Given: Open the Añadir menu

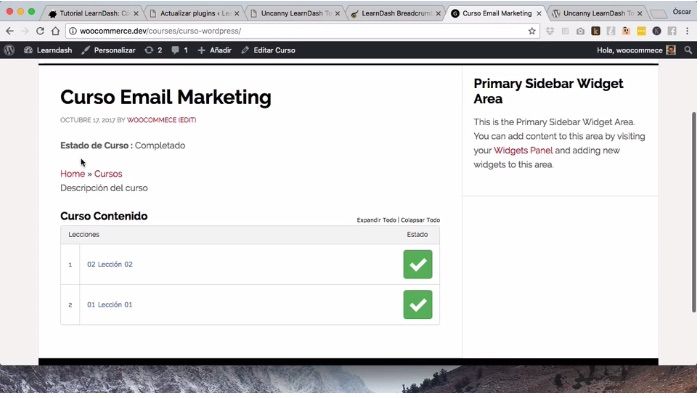Looking at the screenshot, I should click(215, 50).
